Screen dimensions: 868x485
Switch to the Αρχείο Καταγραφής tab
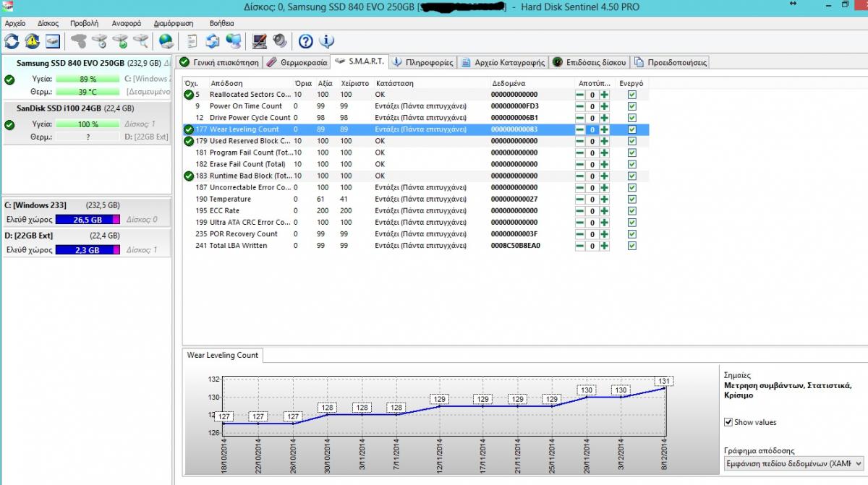tap(503, 63)
